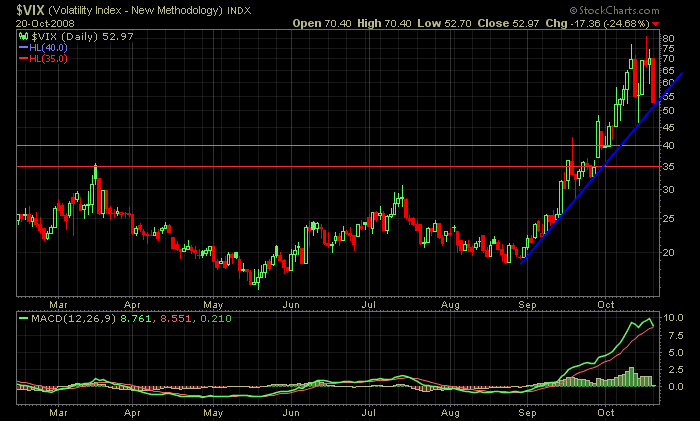Click the blue HL(40.0) legend entry
Screen dimensions: 700x421
point(43,47)
